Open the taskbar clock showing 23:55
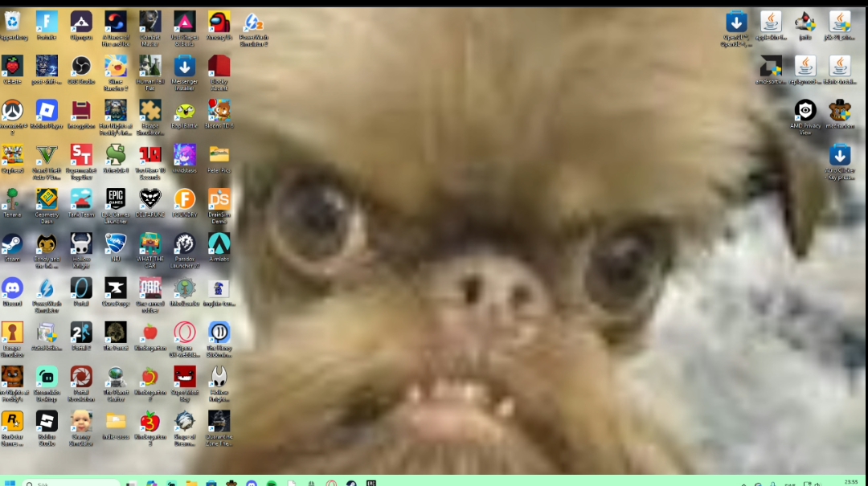 (851, 482)
